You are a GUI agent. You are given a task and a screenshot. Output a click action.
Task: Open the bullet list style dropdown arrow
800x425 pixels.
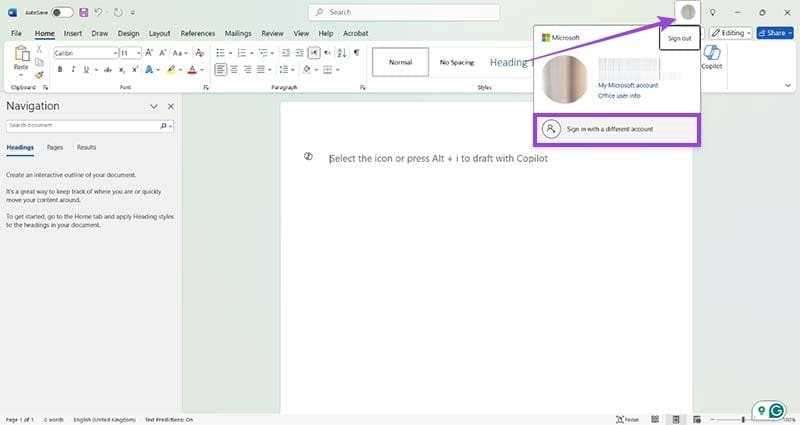pos(230,53)
